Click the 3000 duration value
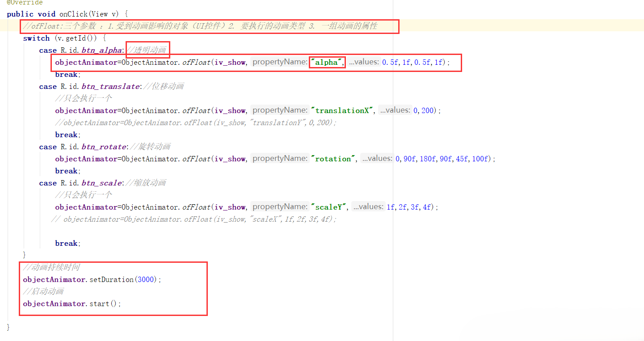 (x=145, y=279)
